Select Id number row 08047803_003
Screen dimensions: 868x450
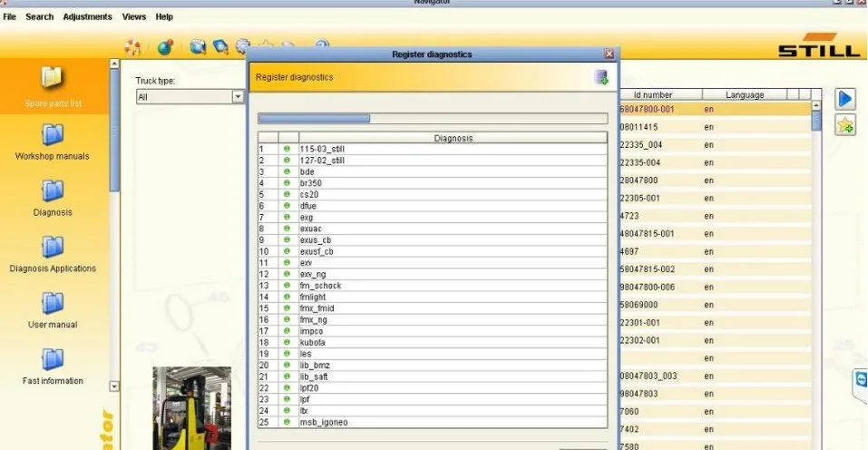click(716, 376)
